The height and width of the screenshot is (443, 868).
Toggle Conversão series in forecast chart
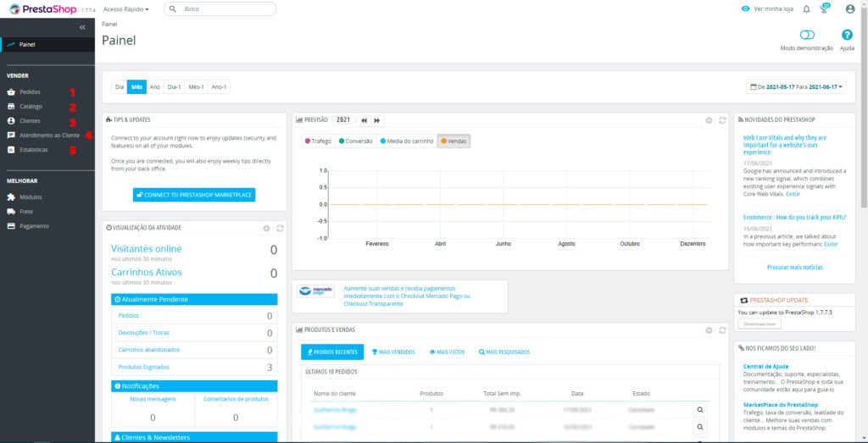(356, 141)
